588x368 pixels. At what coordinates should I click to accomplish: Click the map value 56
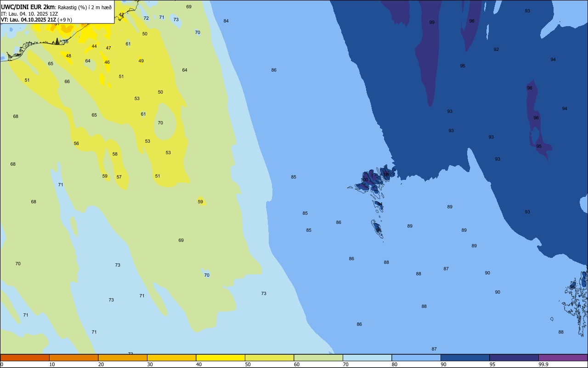tap(76, 144)
